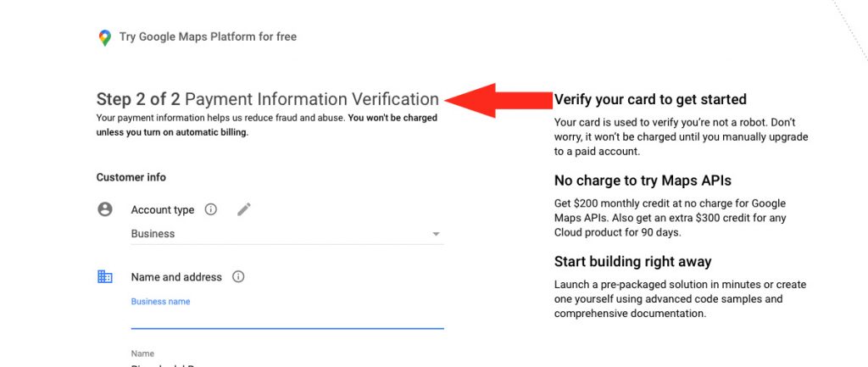The image size is (868, 367).
Task: Select the Business account type field
Action: click(287, 234)
